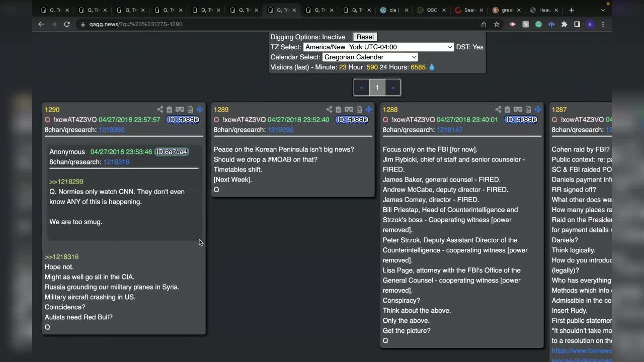The image size is (644, 362).
Task: Open 8chan link 1218390
Action: [111, 129]
